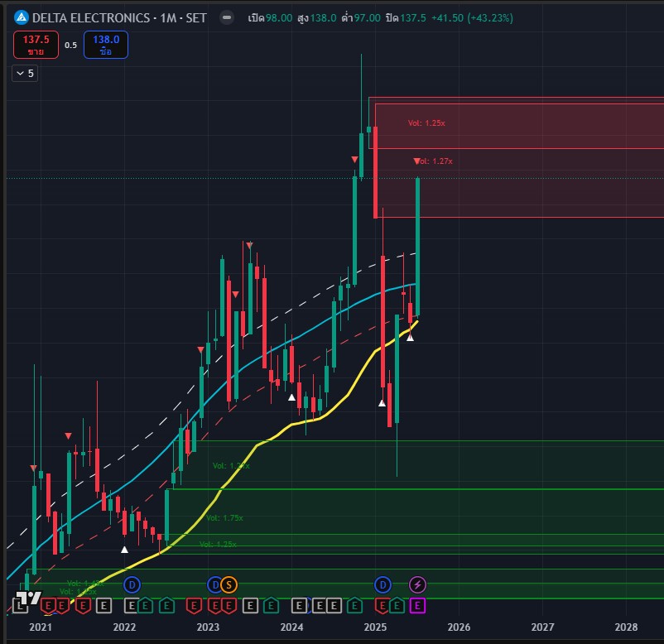This screenshot has height=644, width=664.
Task: Click the 2022 label on the time axis
Action: point(124,627)
